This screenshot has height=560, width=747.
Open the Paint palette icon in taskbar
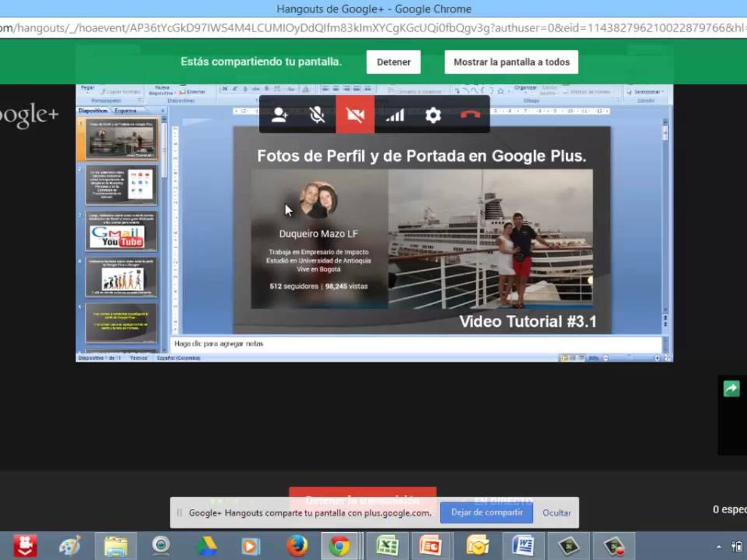[x=70, y=546]
